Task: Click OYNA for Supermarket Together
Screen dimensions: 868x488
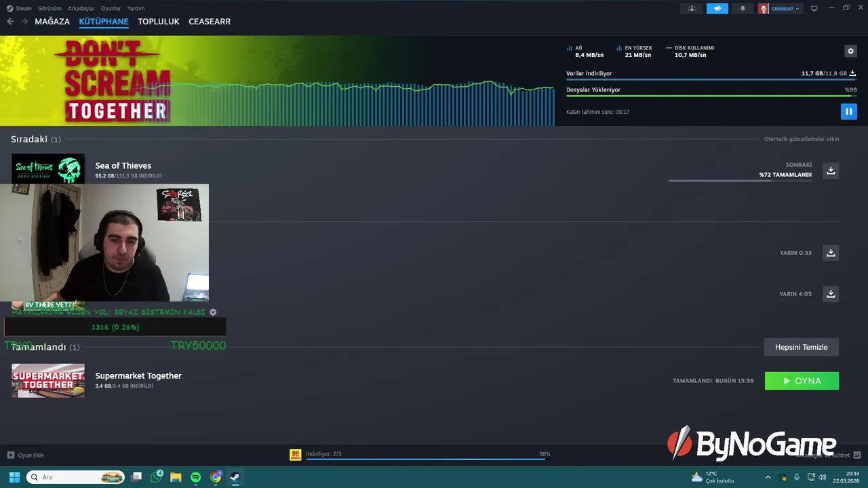Action: tap(802, 381)
